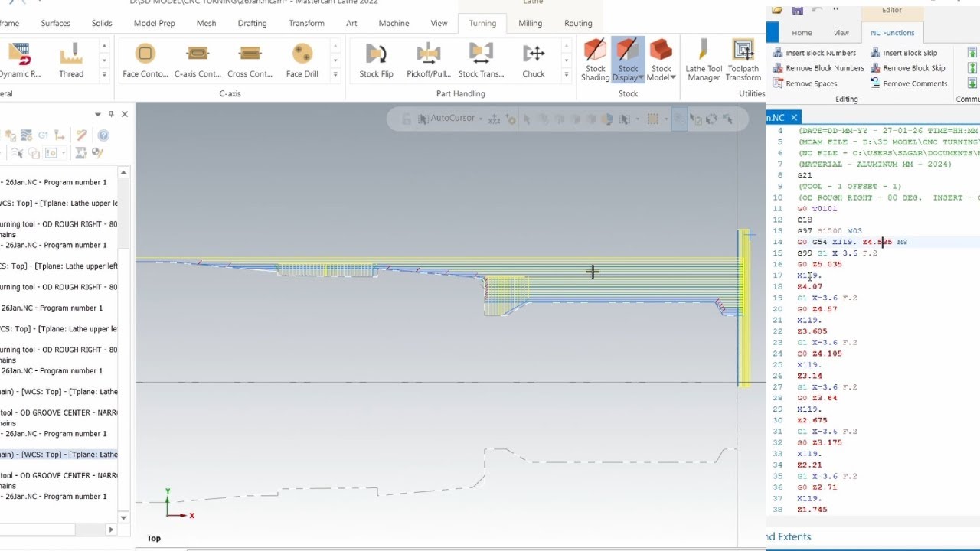Screen dimensions: 980x551
Task: Open the Milling ribbon tab
Action: 530,23
